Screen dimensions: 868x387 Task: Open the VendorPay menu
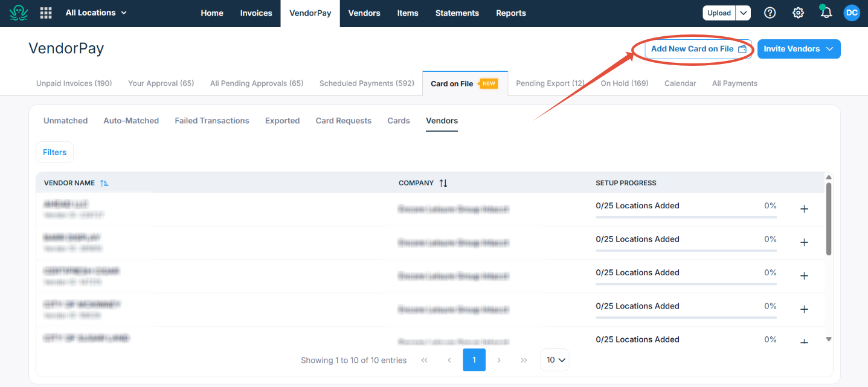[x=310, y=13]
